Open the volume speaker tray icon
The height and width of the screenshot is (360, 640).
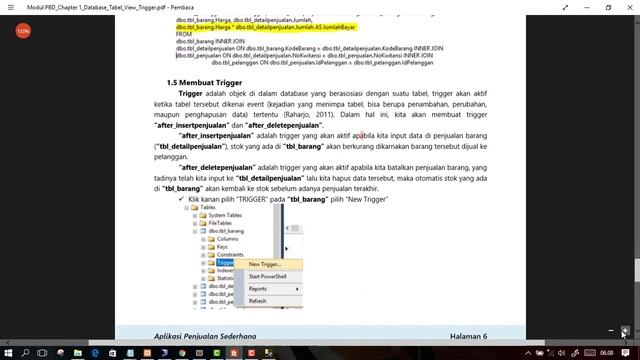(562, 353)
